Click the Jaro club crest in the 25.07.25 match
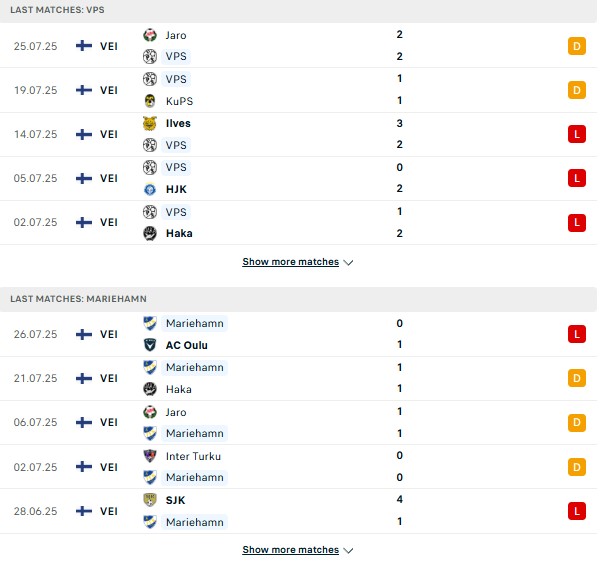The image size is (601, 571). click(x=150, y=35)
